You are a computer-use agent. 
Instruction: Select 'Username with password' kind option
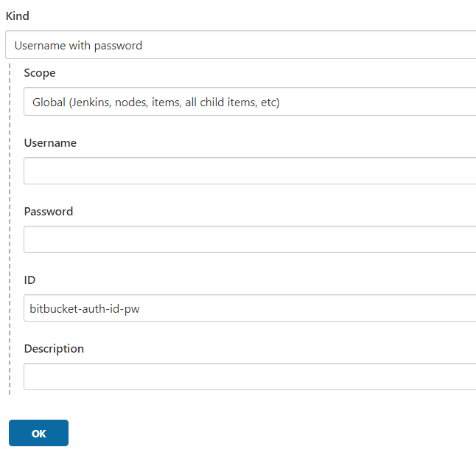[x=78, y=45]
